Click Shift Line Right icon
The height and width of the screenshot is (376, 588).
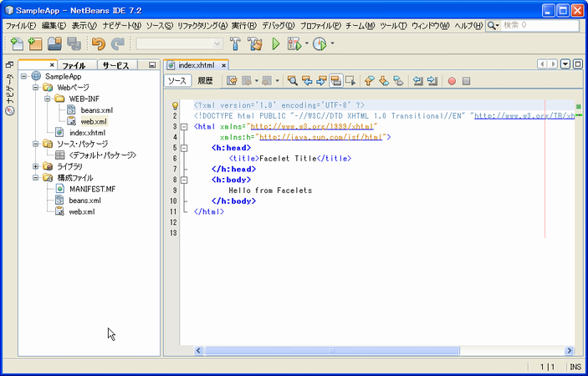coord(432,81)
